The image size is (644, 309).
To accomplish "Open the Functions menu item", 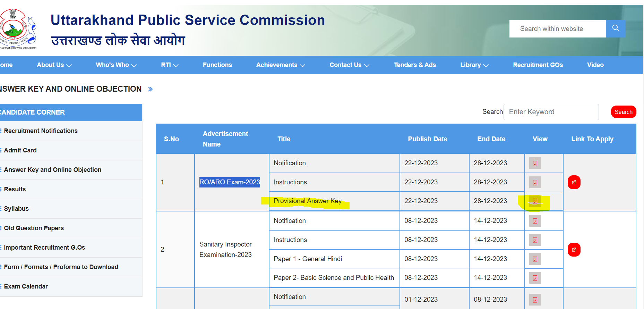I will pyautogui.click(x=217, y=65).
